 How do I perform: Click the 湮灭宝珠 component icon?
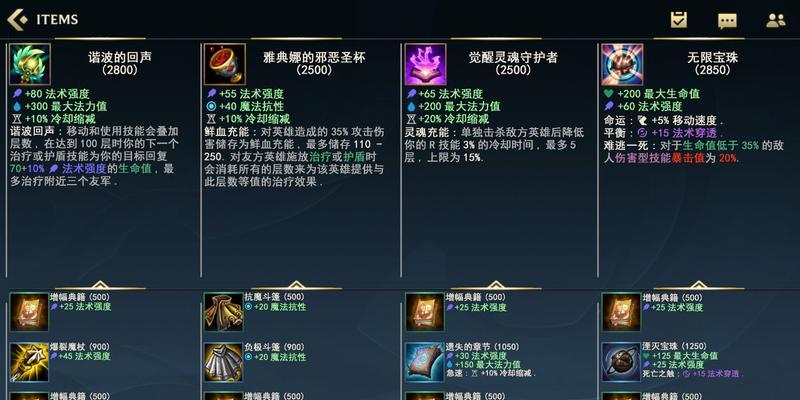click(621, 362)
